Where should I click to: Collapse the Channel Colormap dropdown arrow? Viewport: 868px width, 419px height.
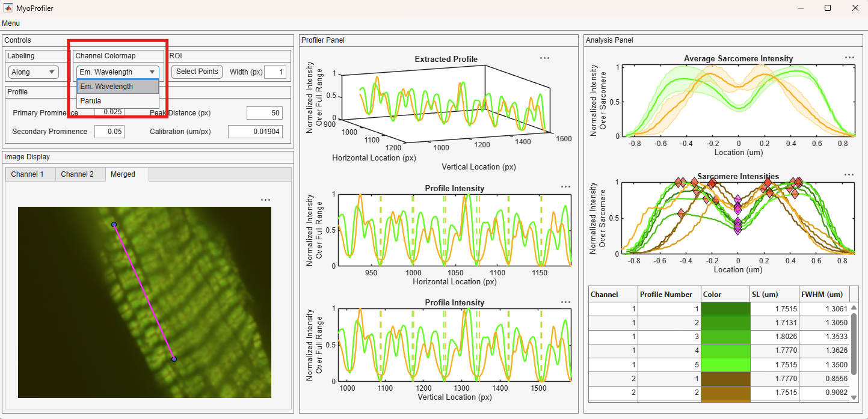pos(152,72)
